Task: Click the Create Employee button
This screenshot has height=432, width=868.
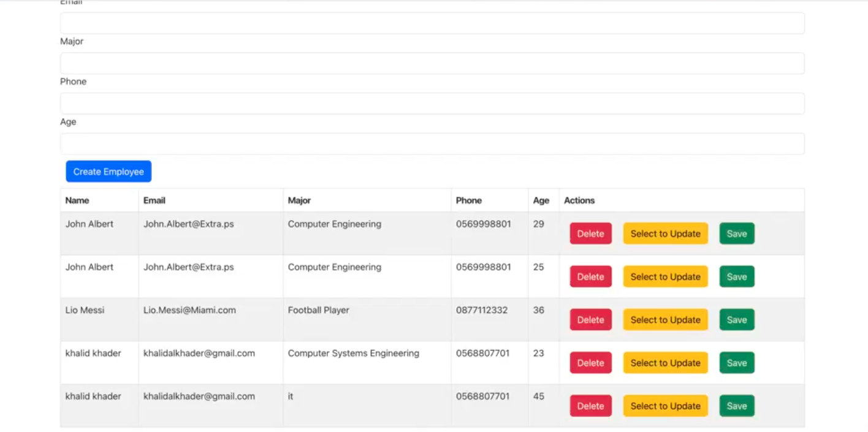Action: (x=108, y=172)
